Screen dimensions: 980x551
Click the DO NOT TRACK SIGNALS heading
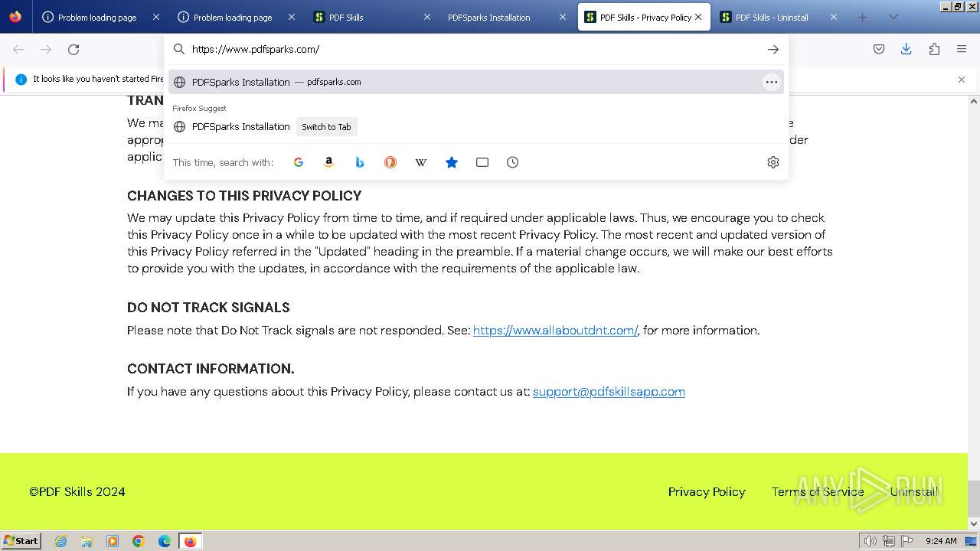(x=208, y=308)
